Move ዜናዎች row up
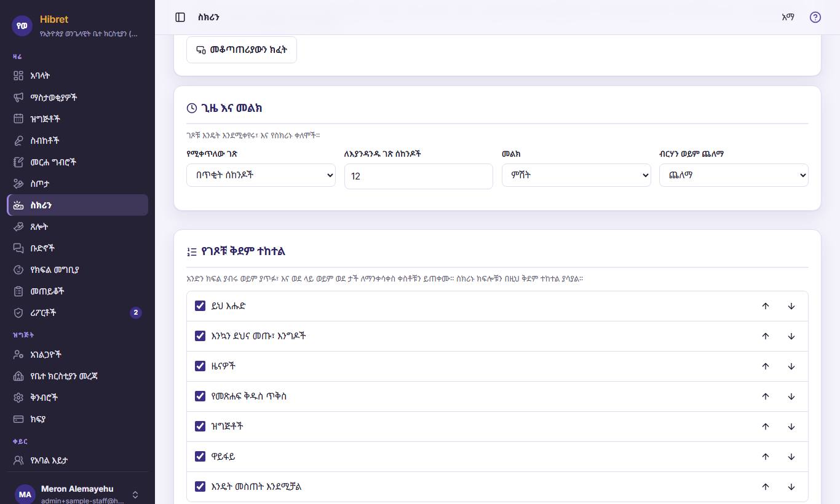Image resolution: width=840 pixels, height=504 pixels. (766, 366)
